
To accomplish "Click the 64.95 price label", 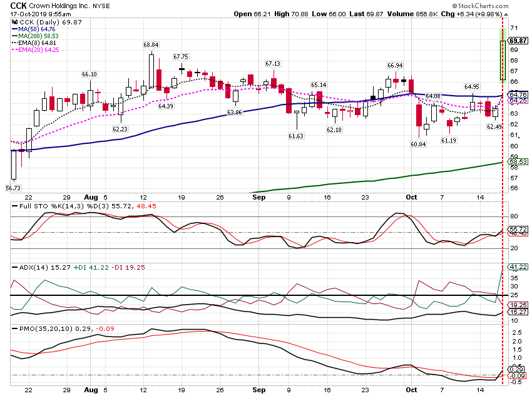I will point(472,87).
